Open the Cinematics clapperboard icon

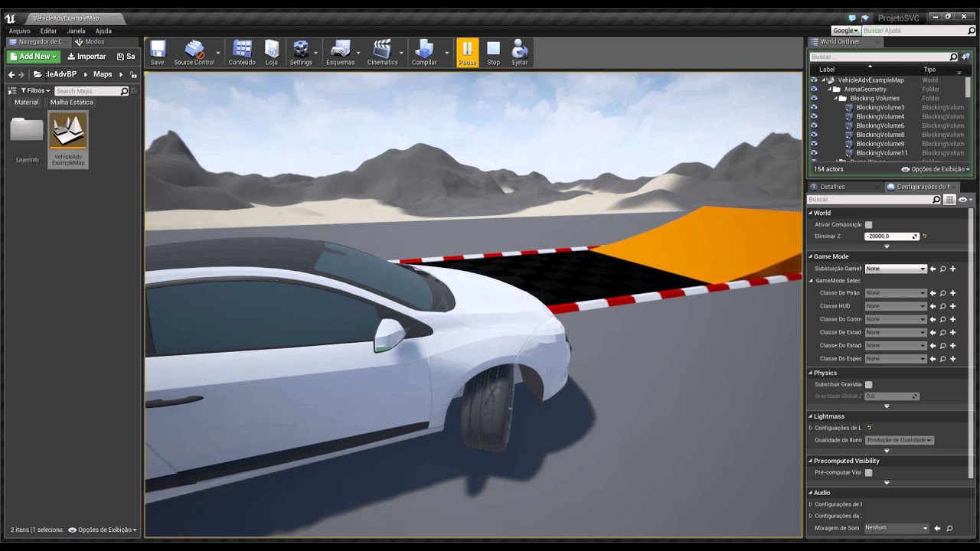point(382,52)
